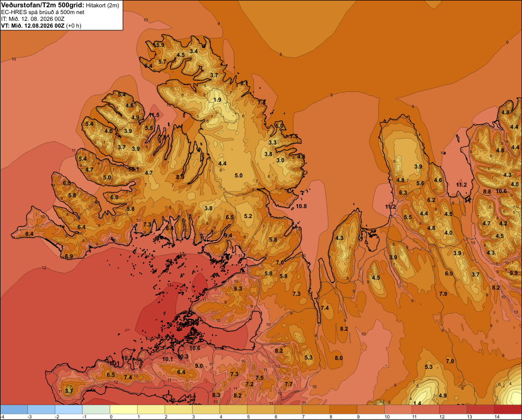Select the 8.0 temperature value
Screen dimensions: 522x420
pyautogui.click(x=339, y=358)
